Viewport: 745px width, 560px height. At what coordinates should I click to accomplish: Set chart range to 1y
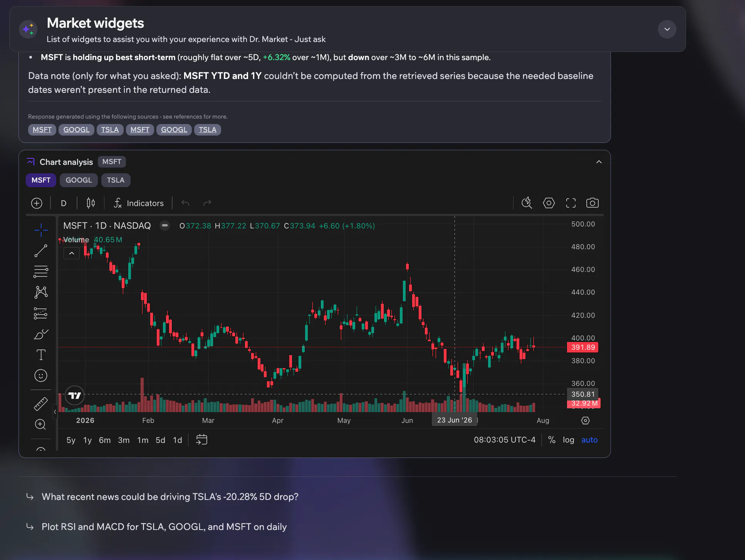coord(87,440)
